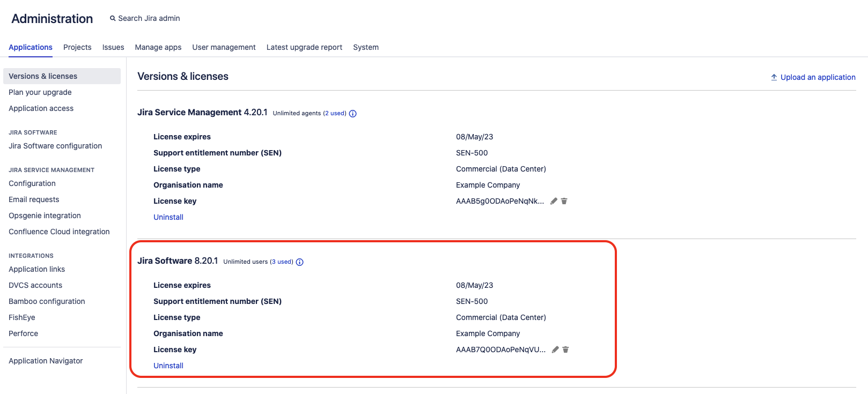Viewport: 868px width, 394px height.
Task: Open Plan your upgrade page
Action: coord(40,92)
